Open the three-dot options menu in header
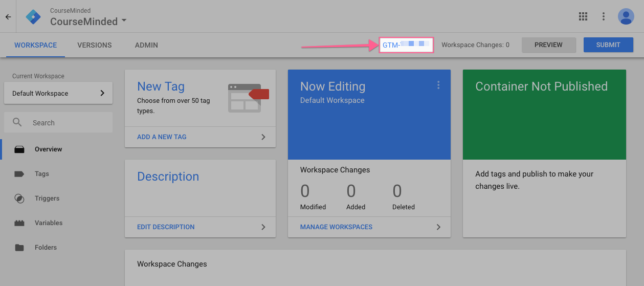Image resolution: width=644 pixels, height=286 pixels. (604, 16)
